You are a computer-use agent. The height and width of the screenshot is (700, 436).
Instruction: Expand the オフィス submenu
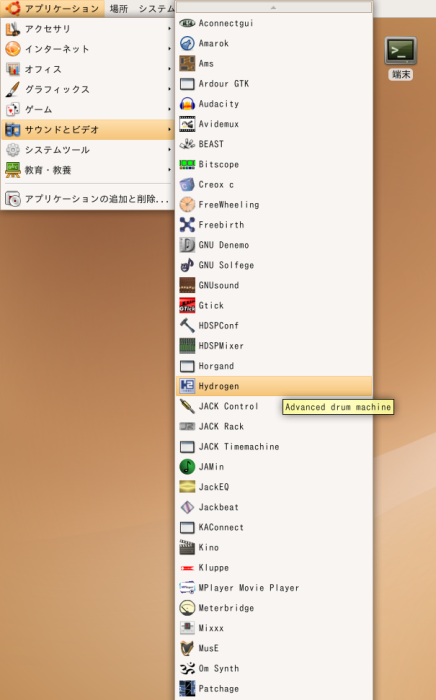point(87,69)
